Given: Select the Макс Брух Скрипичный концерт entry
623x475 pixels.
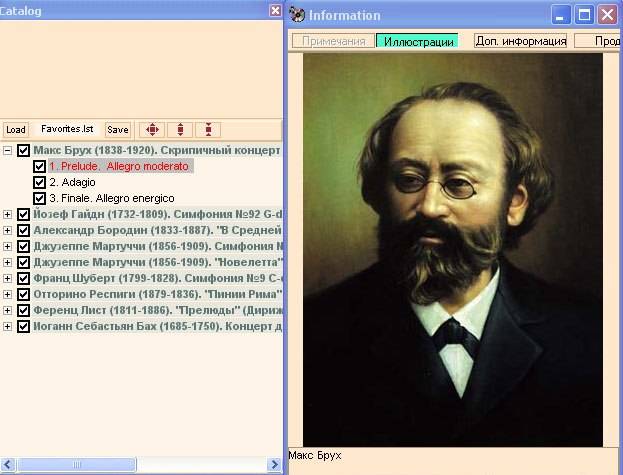Looking at the screenshot, I should pyautogui.click(x=157, y=151).
